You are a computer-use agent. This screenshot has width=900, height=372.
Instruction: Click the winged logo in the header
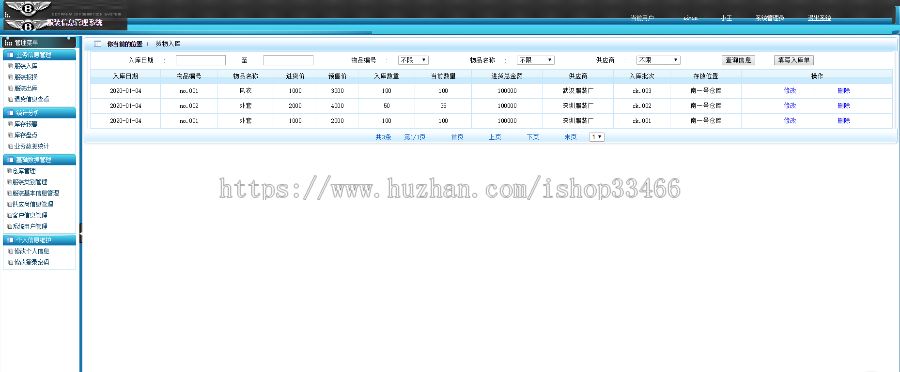click(28, 9)
